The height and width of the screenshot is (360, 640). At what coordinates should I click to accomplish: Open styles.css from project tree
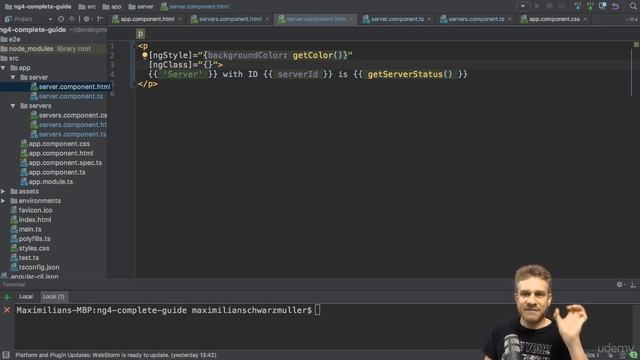point(30,248)
